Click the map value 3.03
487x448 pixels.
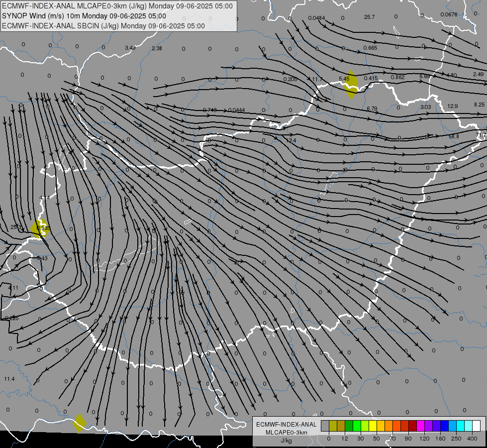coord(425,107)
